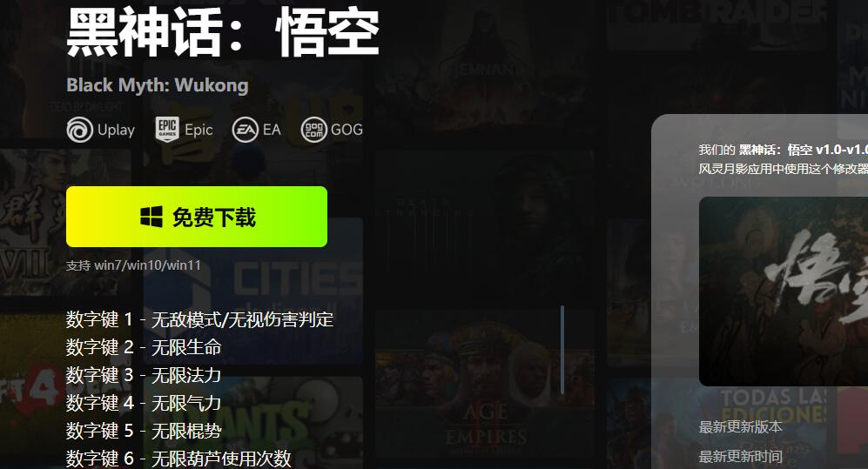Click the Epic platform label text
Screen dimensions: 868x469
click(198, 130)
